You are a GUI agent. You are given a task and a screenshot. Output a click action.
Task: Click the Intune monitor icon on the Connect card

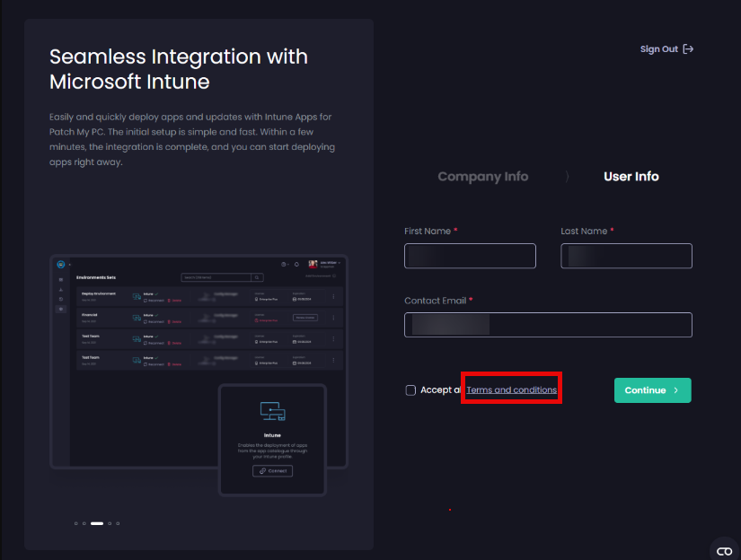pos(272,410)
